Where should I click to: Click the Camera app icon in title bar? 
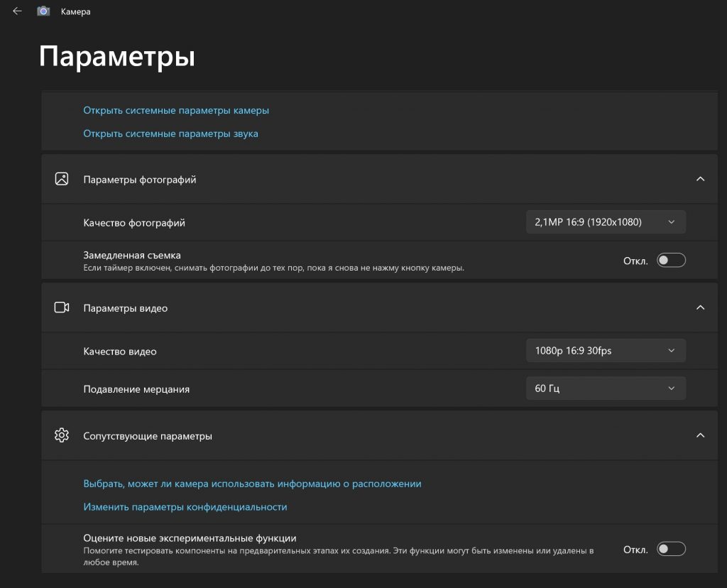coord(43,11)
